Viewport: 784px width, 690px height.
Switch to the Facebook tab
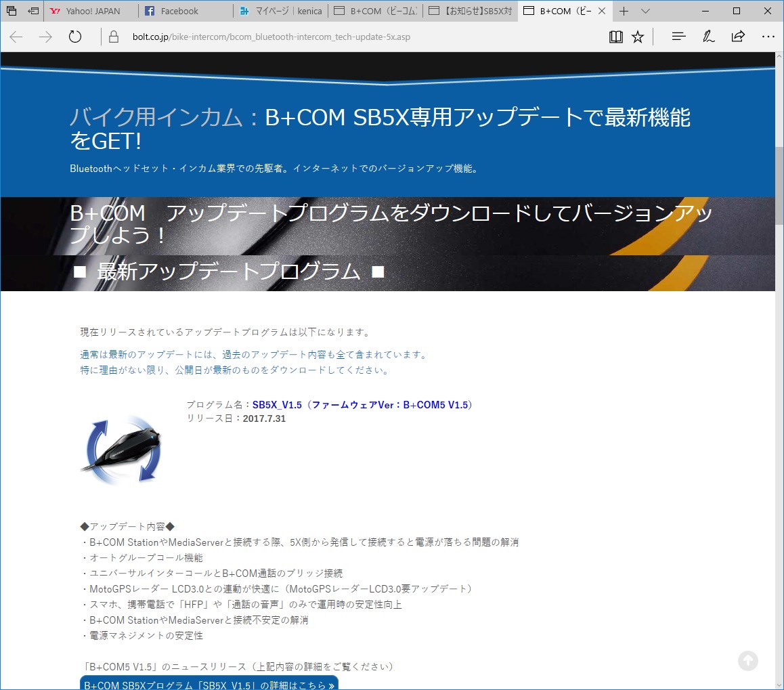click(x=186, y=11)
